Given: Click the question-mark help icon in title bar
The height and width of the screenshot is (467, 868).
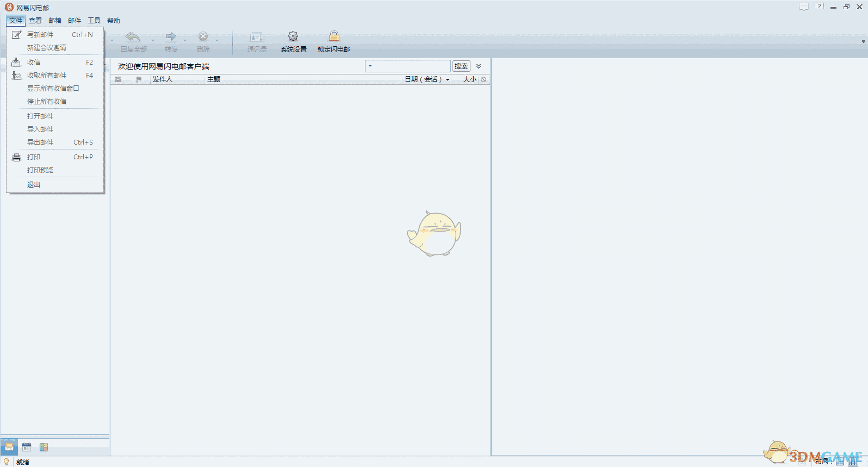Looking at the screenshot, I should [819, 7].
